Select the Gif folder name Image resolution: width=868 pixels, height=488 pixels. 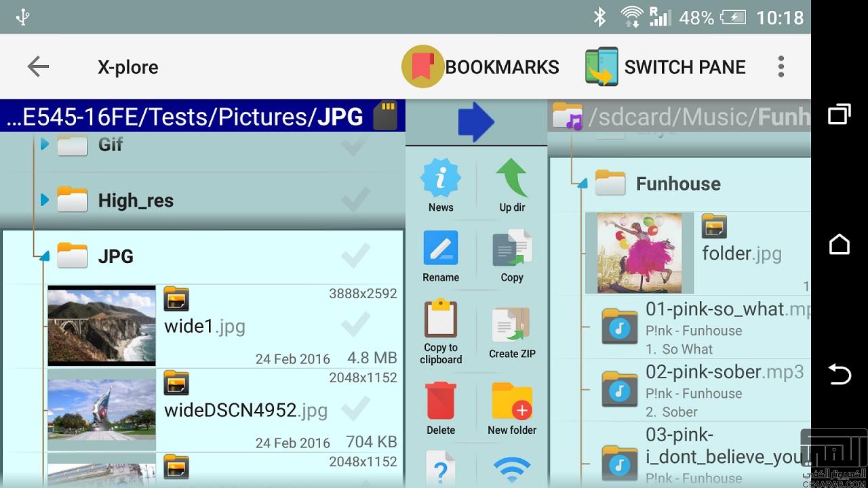(x=110, y=144)
